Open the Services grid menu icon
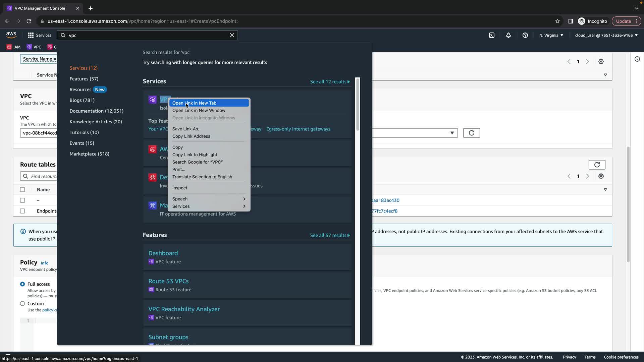644x362 pixels. (x=31, y=35)
